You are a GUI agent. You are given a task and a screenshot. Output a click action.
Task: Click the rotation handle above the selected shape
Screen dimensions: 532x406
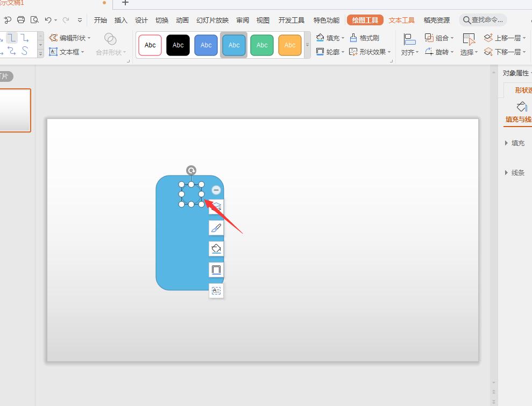(x=191, y=171)
